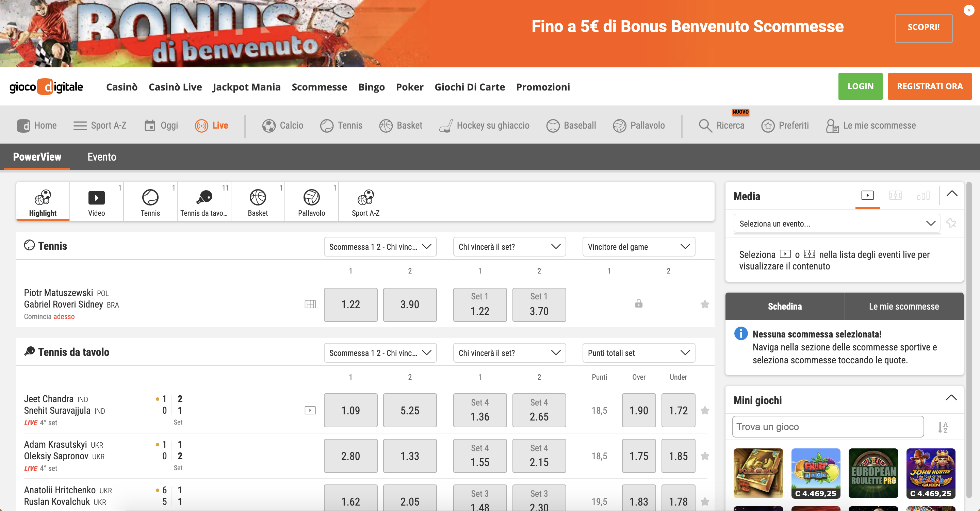Open the Fruit Shop mini game thumbnail
The height and width of the screenshot is (511, 980).
(x=816, y=473)
